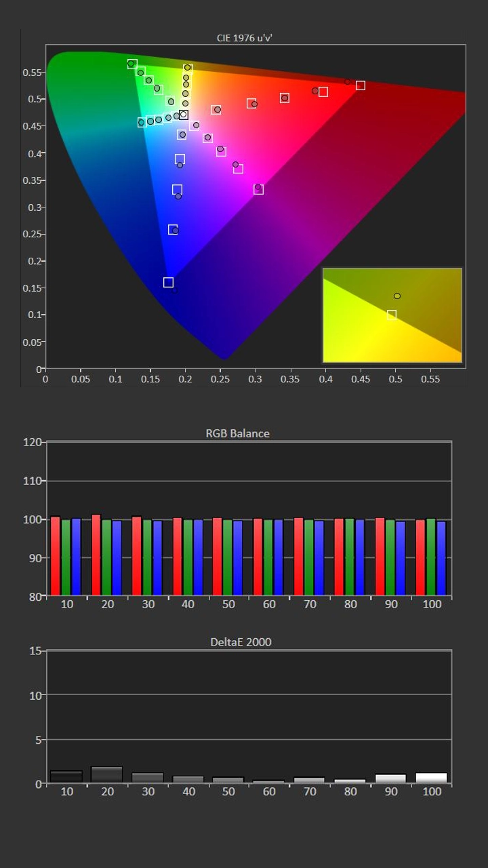Select the white point target square

(183, 115)
